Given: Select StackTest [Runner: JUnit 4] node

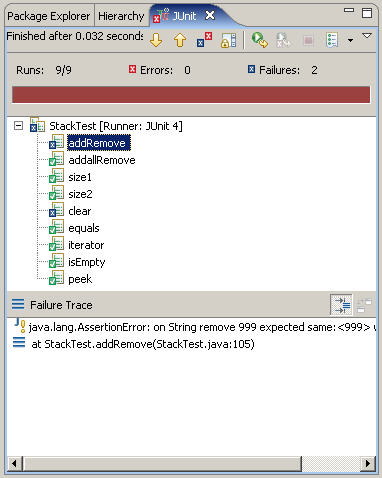Looking at the screenshot, I should tap(116, 126).
